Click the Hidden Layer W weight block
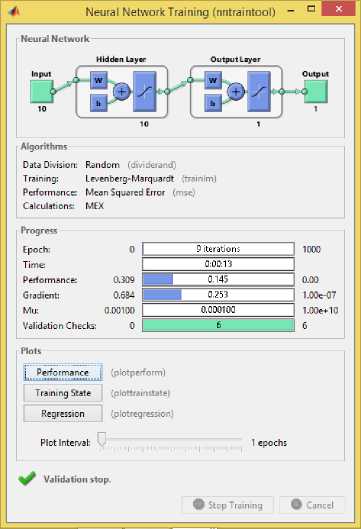This screenshot has width=361, height=529. coord(99,80)
